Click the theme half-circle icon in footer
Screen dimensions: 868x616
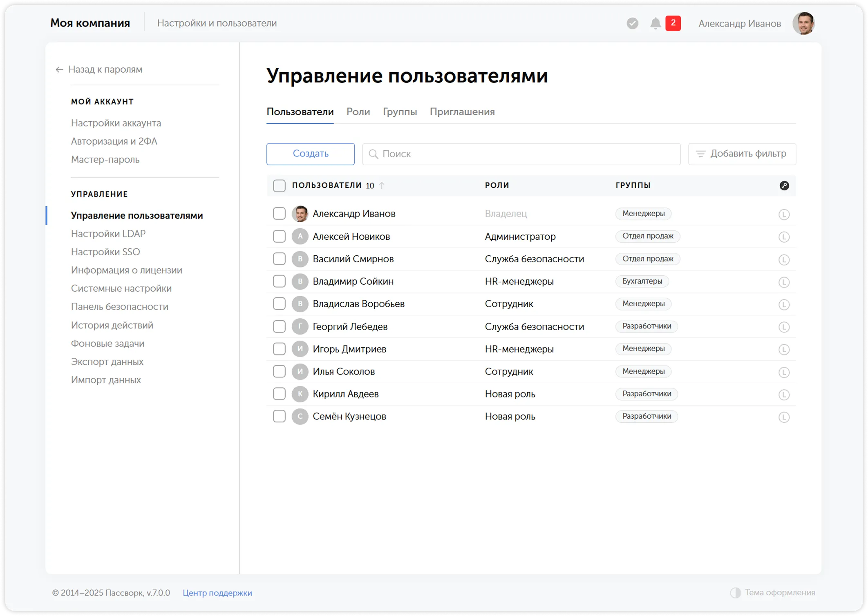(x=735, y=593)
